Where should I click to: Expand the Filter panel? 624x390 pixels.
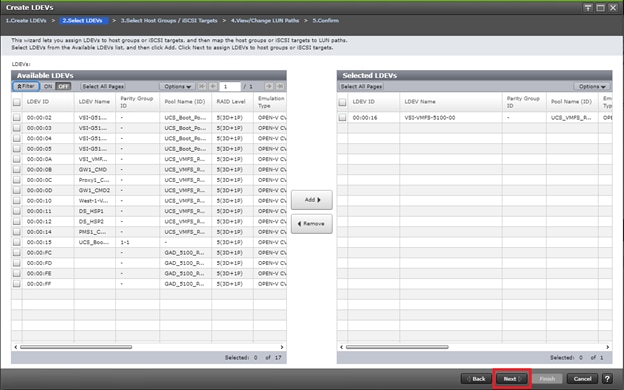click(26, 86)
